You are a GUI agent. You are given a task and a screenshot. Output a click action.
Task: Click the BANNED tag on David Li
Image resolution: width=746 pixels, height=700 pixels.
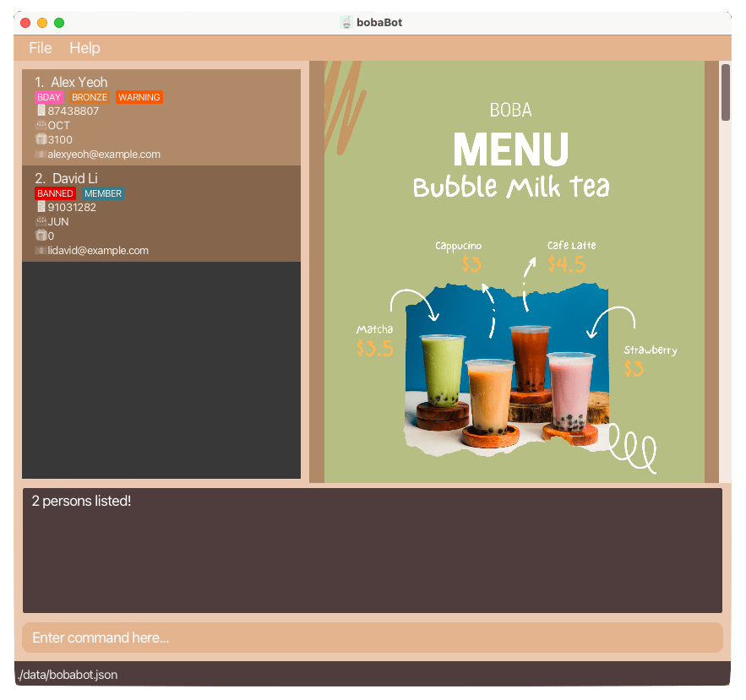(x=55, y=193)
